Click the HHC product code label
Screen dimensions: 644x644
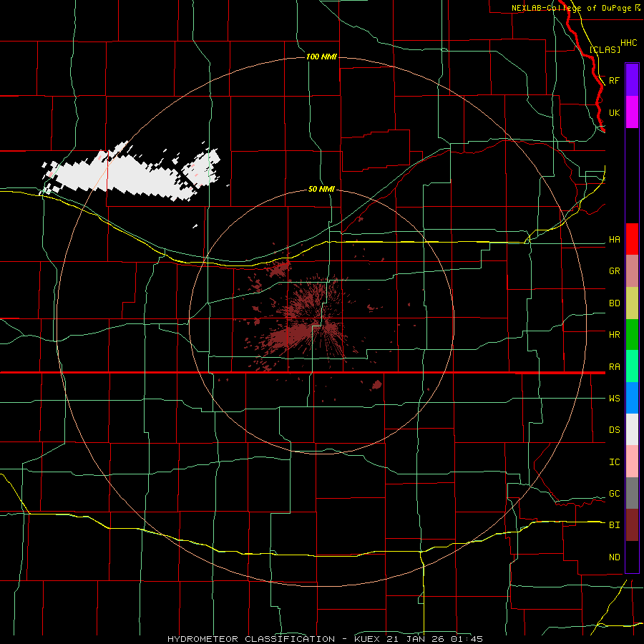(x=628, y=43)
